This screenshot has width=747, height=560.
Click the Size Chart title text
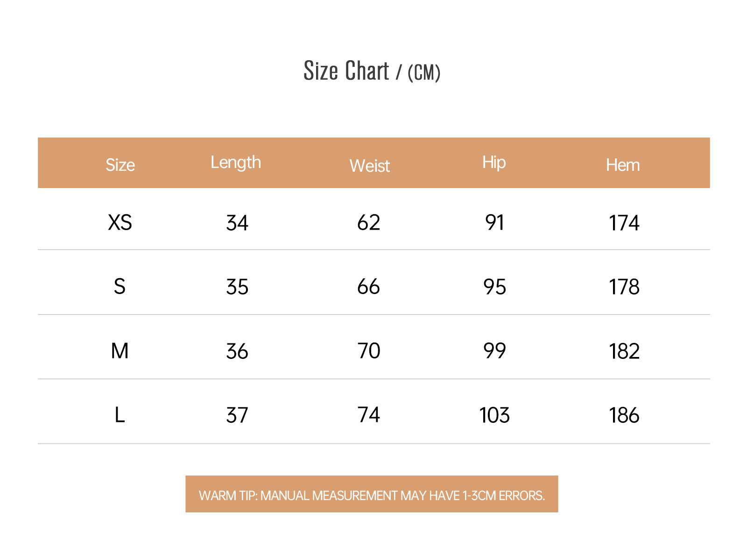pos(372,71)
